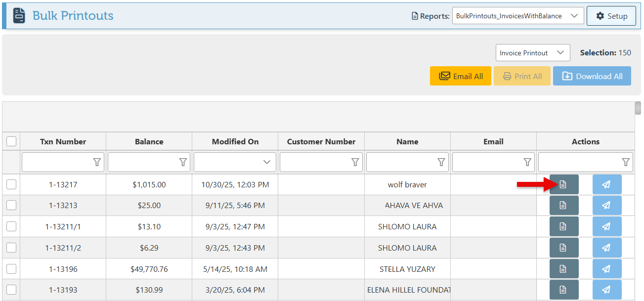Open Modified On date filter dropdown

pos(267,162)
